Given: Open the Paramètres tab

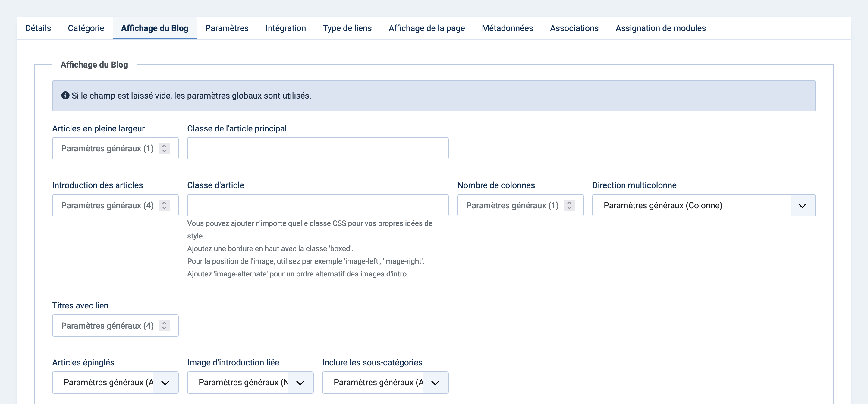Looking at the screenshot, I should click(227, 28).
